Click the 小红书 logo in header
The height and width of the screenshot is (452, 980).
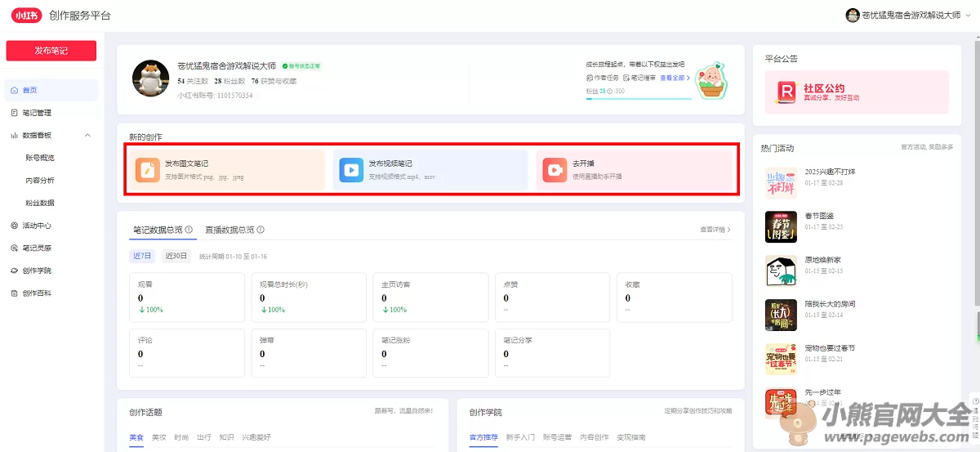click(x=25, y=16)
